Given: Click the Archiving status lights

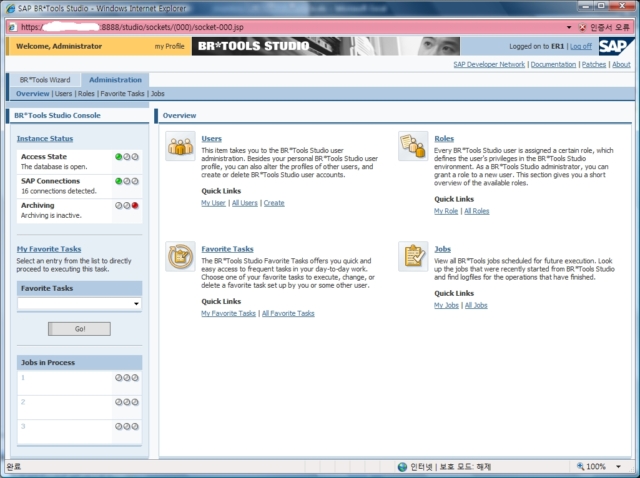Looking at the screenshot, I should pyautogui.click(x=127, y=206).
